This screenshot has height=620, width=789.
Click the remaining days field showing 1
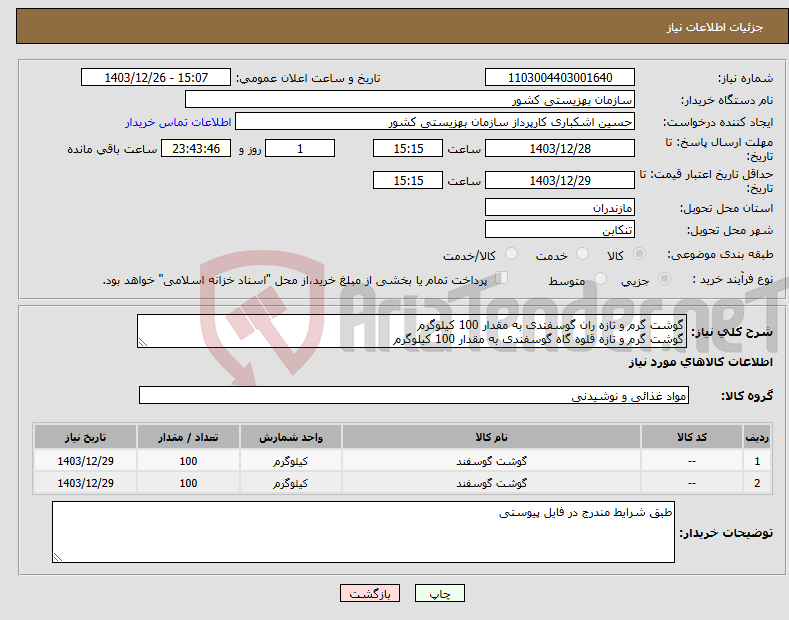(x=300, y=148)
